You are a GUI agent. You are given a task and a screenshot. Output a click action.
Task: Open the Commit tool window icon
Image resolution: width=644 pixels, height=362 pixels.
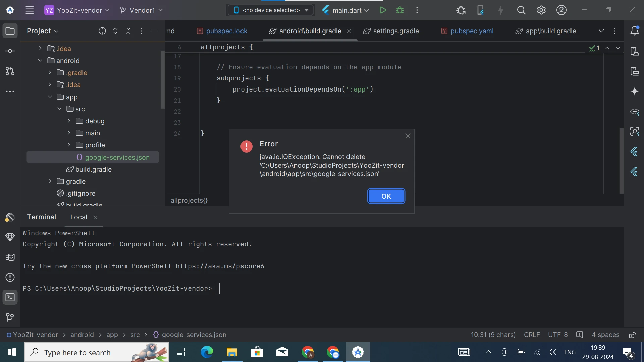pyautogui.click(x=10, y=51)
